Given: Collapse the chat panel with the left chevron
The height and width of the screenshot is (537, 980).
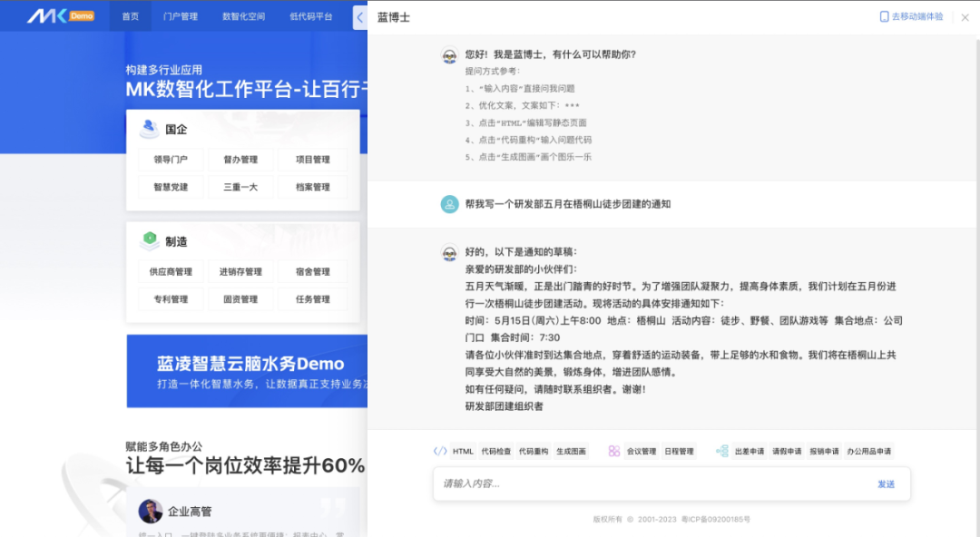Looking at the screenshot, I should (x=359, y=17).
